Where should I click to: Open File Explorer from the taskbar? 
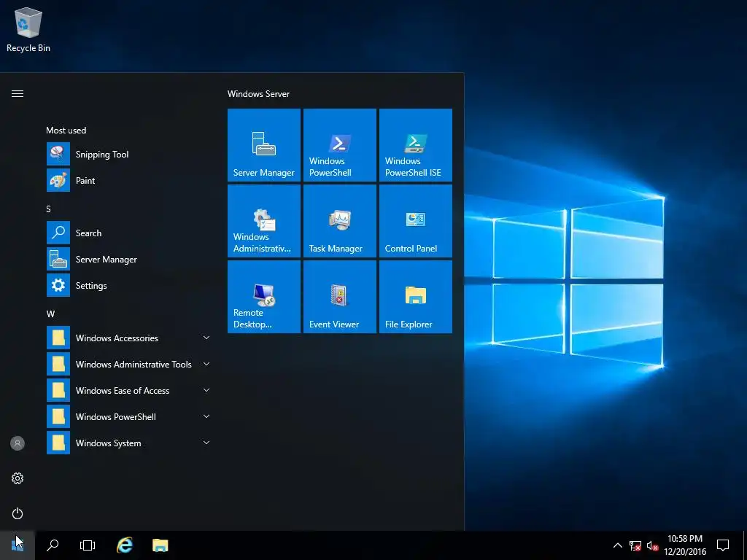pos(160,545)
